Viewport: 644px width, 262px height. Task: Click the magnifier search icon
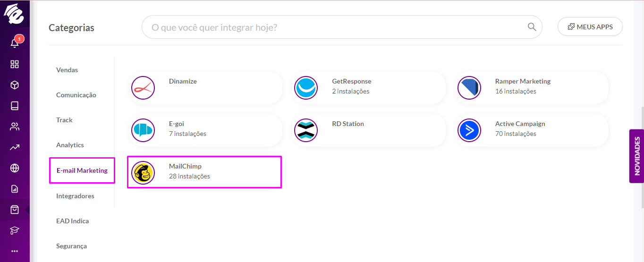click(532, 27)
